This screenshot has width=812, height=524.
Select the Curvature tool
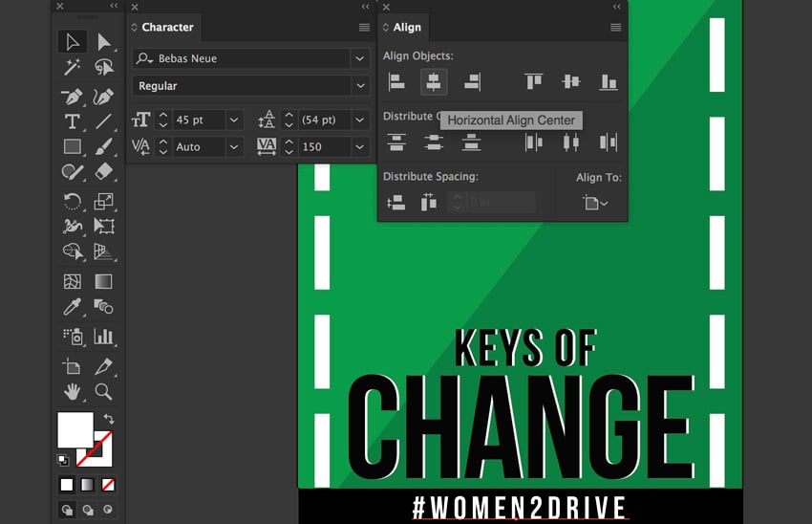pos(103,97)
